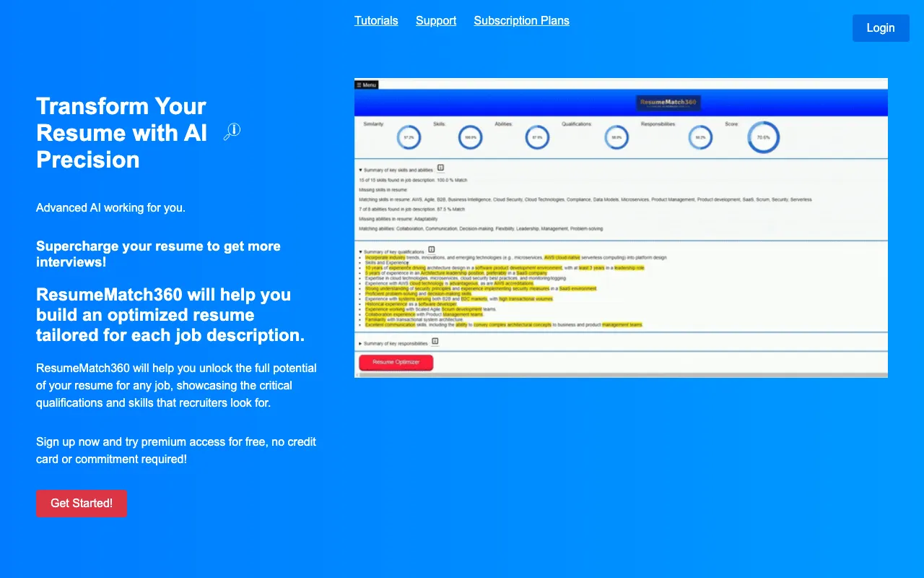Click text "Advanced AI working for you."
This screenshot has height=578, width=924.
click(x=110, y=208)
